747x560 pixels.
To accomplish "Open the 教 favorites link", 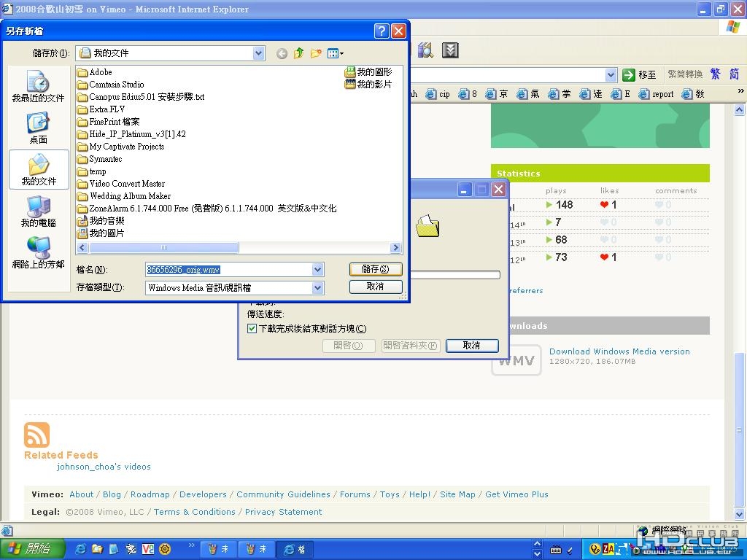I will tap(693, 94).
